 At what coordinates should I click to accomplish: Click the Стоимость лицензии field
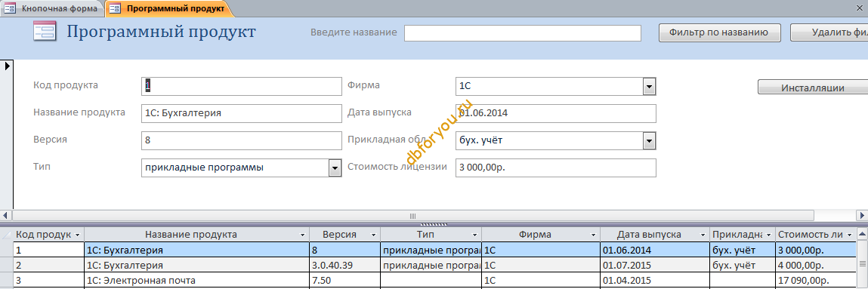point(555,168)
